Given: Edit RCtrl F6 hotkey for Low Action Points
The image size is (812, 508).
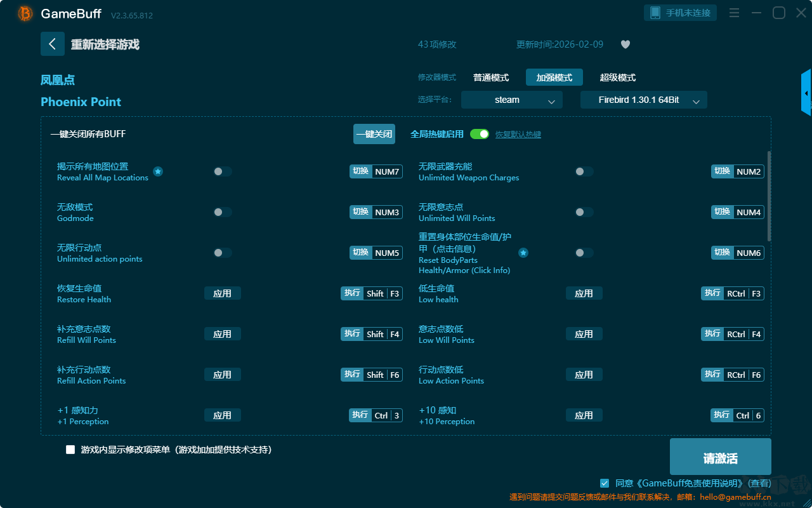Looking at the screenshot, I should 733,375.
